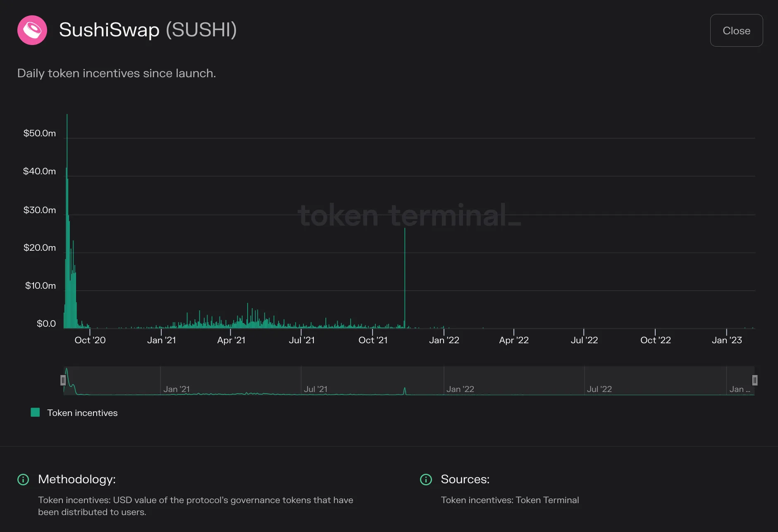Image resolution: width=778 pixels, height=532 pixels.
Task: Click Jul '21 in the range navigator
Action: pyautogui.click(x=315, y=389)
